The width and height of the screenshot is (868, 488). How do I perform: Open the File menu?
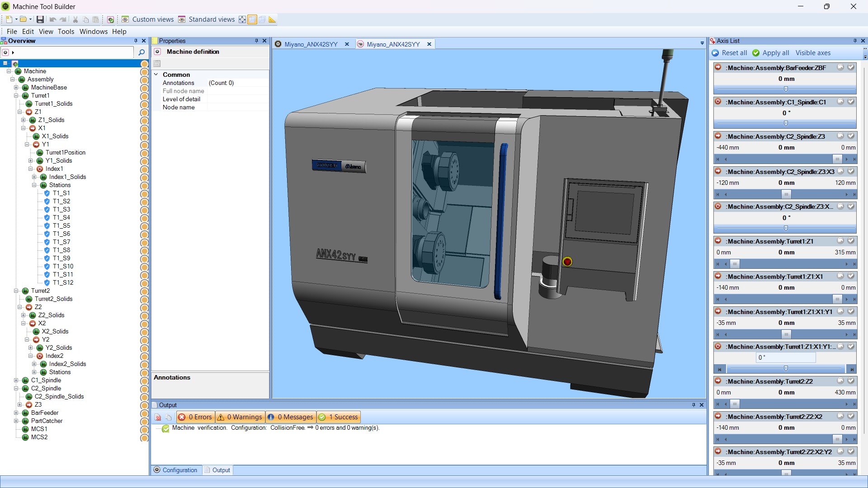pos(12,32)
